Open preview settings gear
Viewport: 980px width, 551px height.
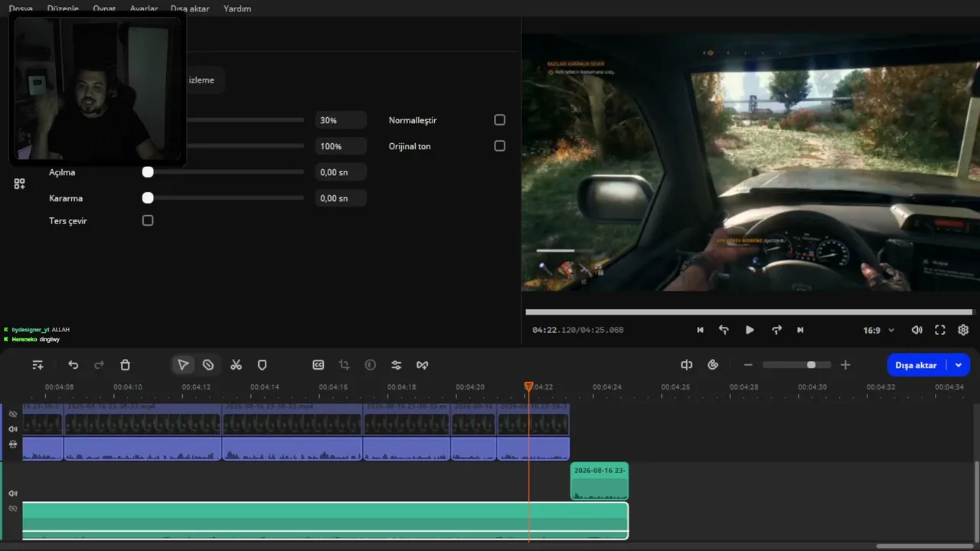pos(963,330)
